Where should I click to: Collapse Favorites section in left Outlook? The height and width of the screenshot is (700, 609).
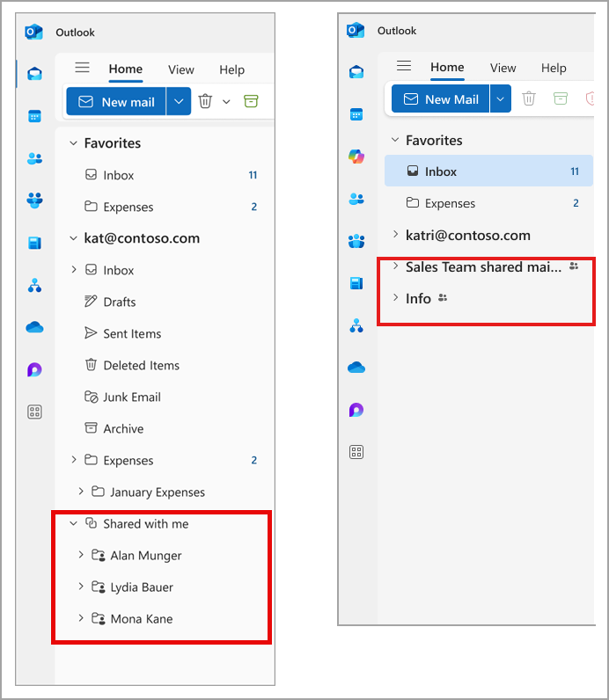[x=73, y=143]
